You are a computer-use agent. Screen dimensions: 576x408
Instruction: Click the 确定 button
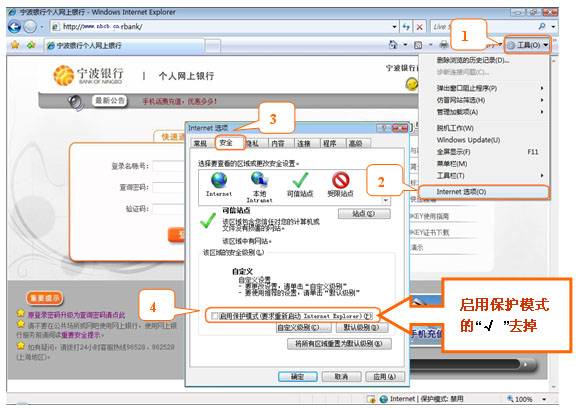(x=298, y=376)
